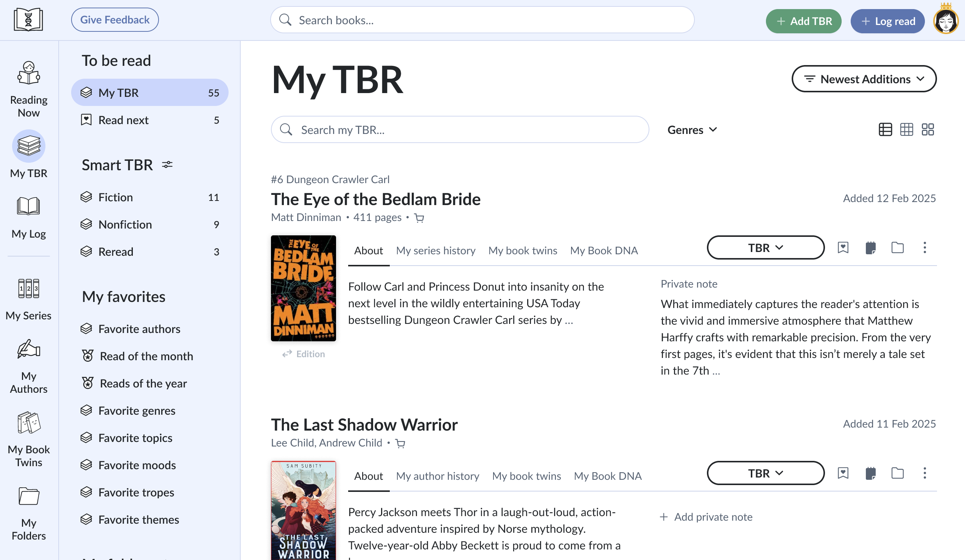Switch to My series history tab
Viewport: 965px width, 560px height.
point(436,250)
